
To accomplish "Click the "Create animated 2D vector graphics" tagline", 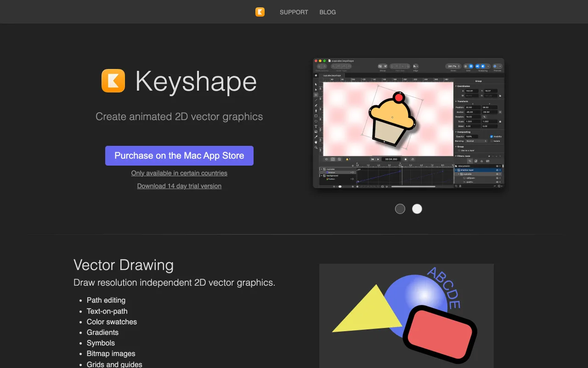I will (x=179, y=117).
